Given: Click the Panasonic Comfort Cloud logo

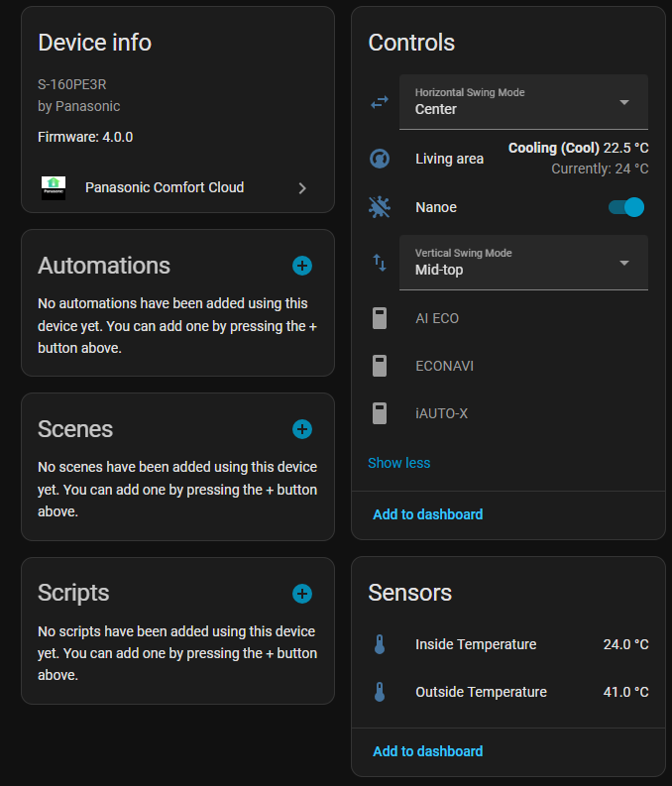Looking at the screenshot, I should pos(54,187).
